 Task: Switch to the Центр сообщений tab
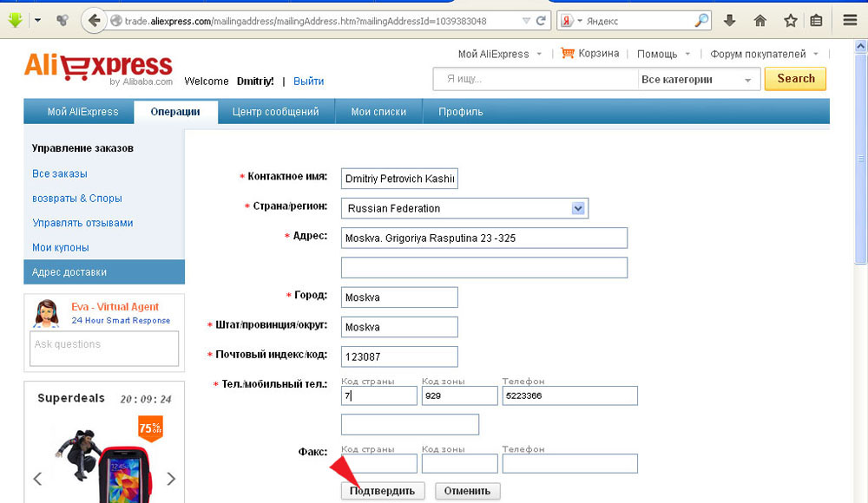[x=276, y=111]
